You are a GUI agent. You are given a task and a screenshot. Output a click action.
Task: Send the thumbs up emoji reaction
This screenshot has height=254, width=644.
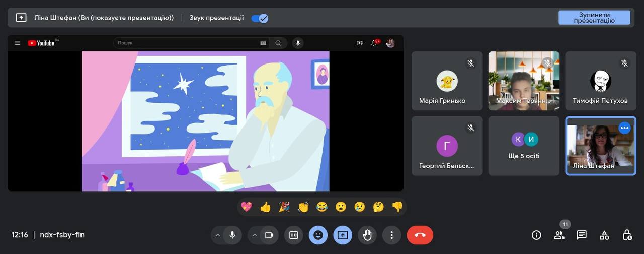point(265,207)
